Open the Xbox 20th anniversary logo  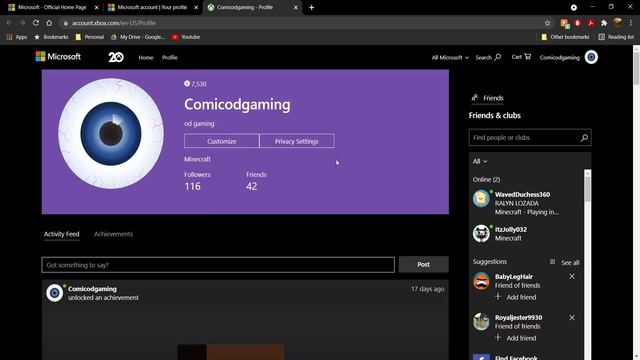point(116,57)
